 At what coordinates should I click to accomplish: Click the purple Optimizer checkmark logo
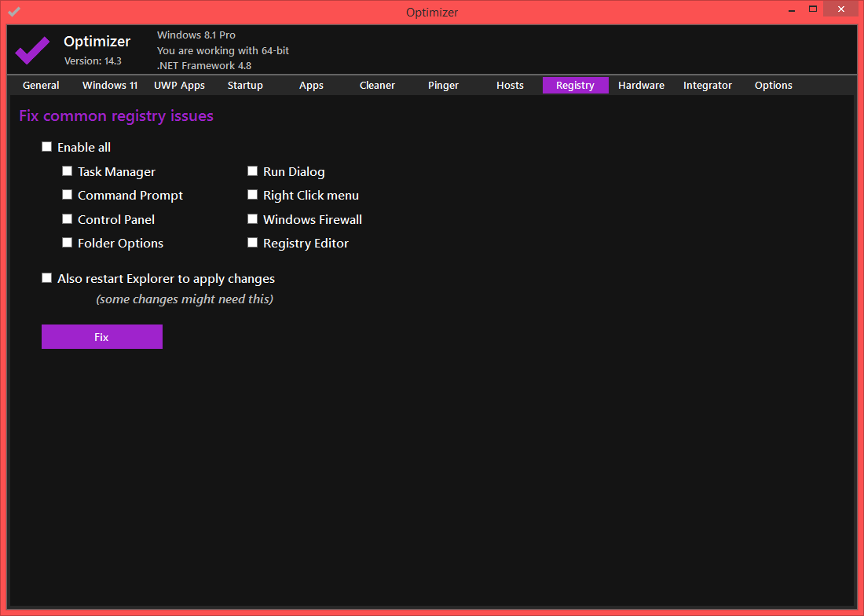(32, 50)
